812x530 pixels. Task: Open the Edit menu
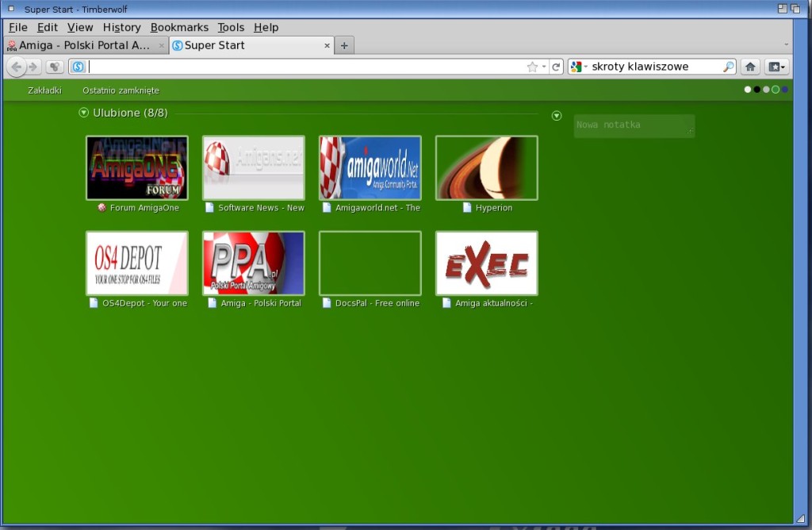click(47, 28)
